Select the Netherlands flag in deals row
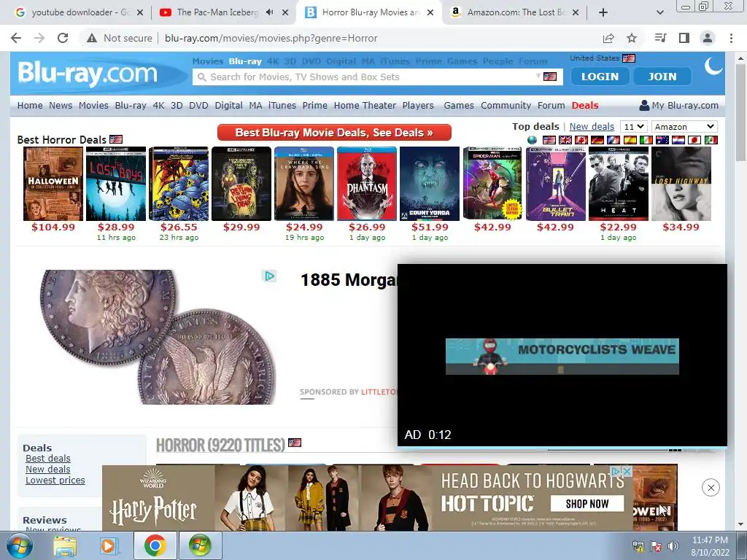The height and width of the screenshot is (560, 747). click(x=678, y=140)
